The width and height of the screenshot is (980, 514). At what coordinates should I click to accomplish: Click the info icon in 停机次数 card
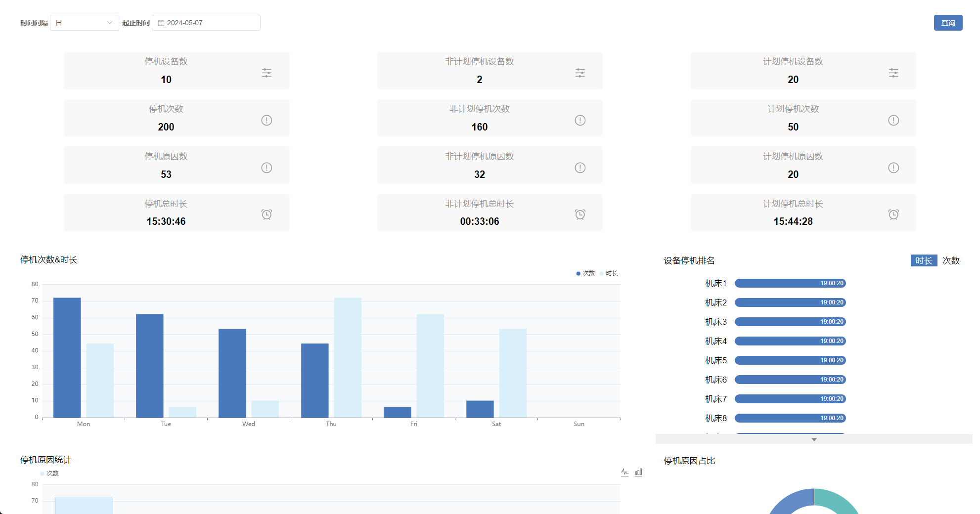[x=267, y=120]
